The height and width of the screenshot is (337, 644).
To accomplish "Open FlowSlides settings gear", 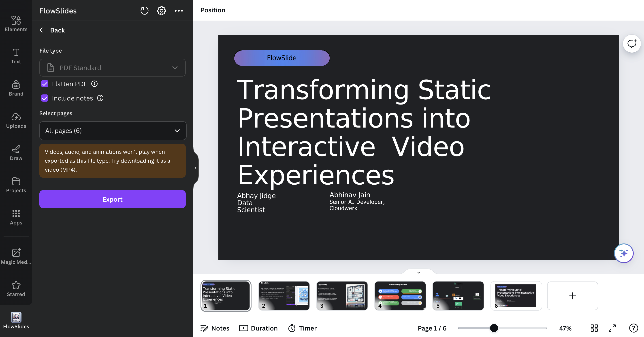I will 161,11.
